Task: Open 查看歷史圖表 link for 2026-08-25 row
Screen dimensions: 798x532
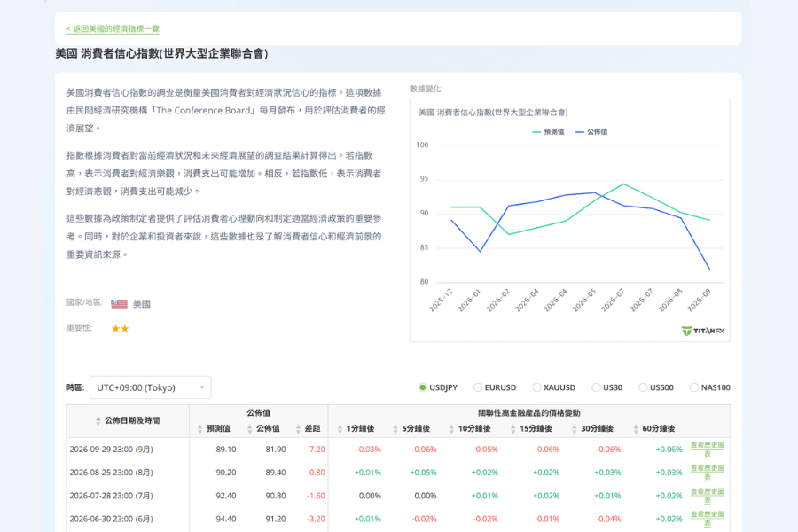Action: pos(707,473)
